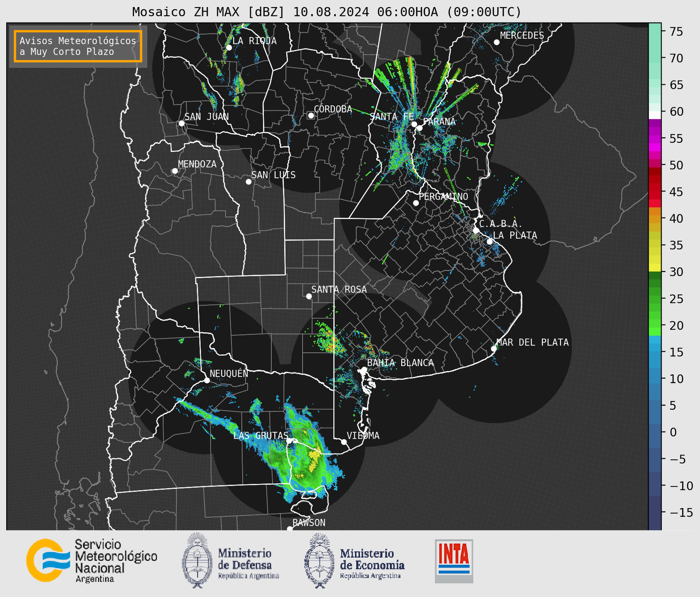
Task: Click the white 60 dBZ band on colorbar
Action: [655, 115]
